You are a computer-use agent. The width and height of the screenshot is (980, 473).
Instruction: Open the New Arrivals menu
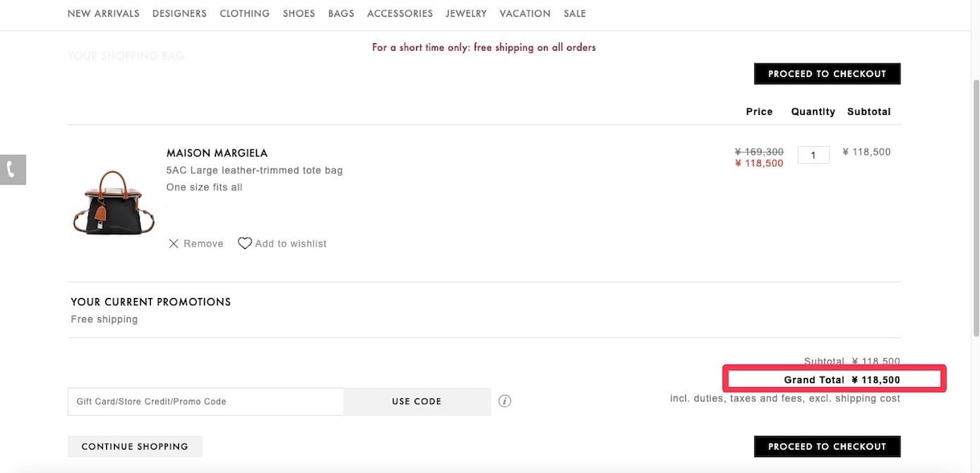pos(104,14)
